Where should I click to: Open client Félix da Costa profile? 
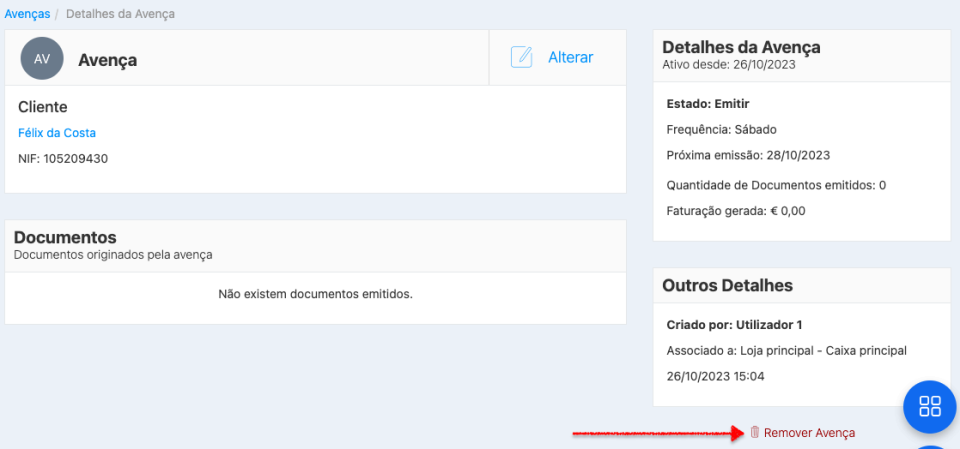click(x=57, y=132)
